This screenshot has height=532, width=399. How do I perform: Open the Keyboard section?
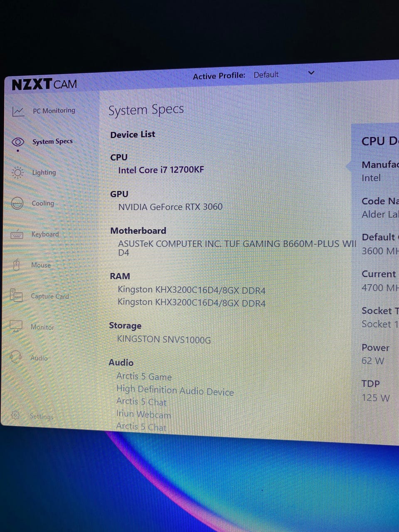[45, 234]
